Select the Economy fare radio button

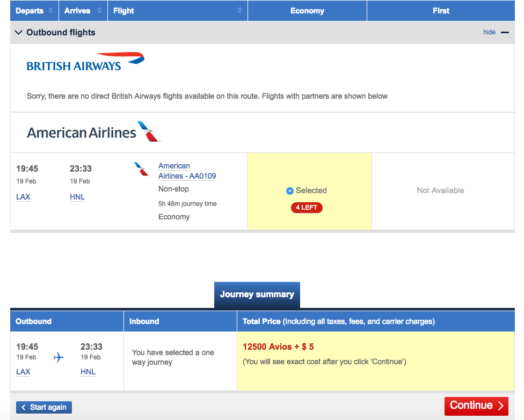click(290, 191)
